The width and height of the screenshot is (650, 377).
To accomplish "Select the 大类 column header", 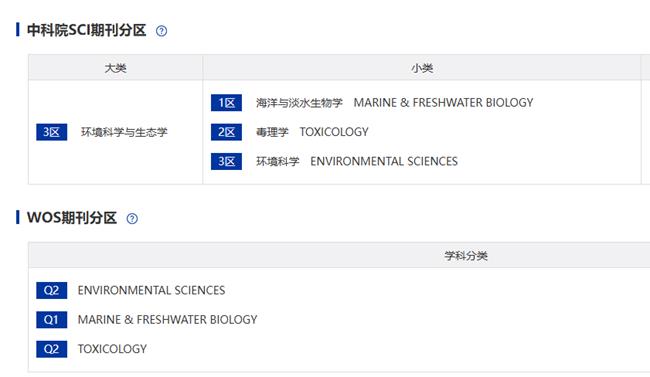I will (x=116, y=68).
